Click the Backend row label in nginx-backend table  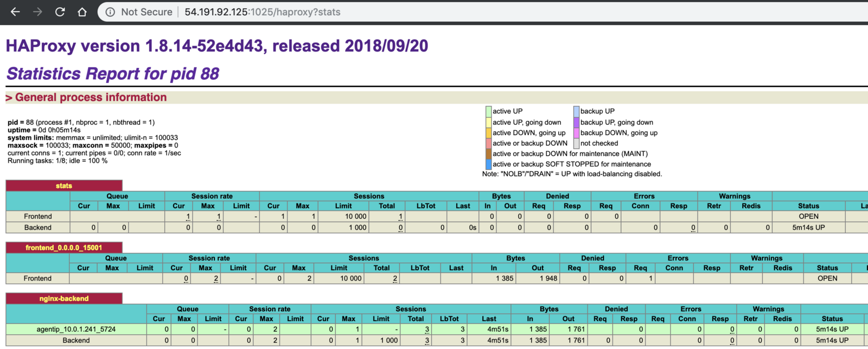76,340
